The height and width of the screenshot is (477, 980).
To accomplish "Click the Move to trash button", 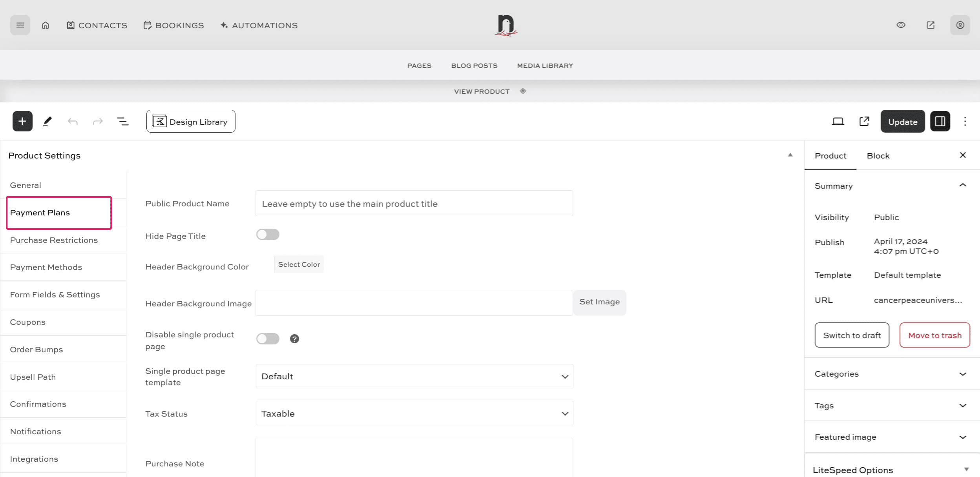I will click(934, 335).
